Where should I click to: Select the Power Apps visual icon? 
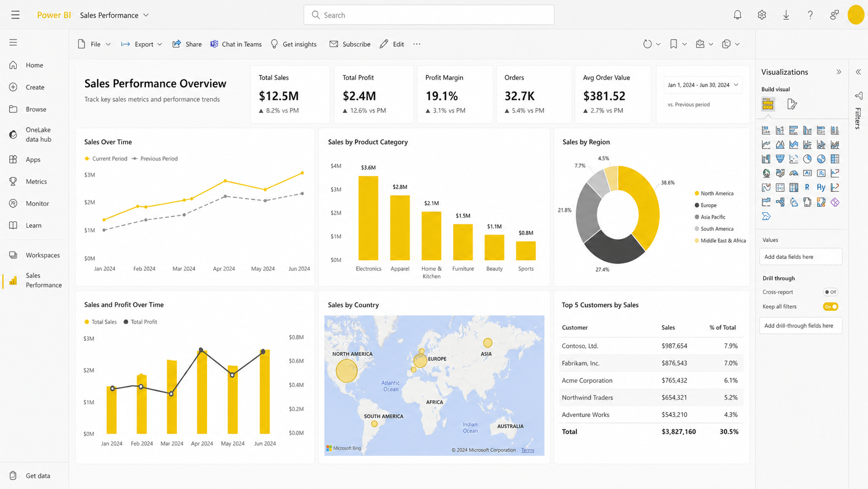pos(835,202)
